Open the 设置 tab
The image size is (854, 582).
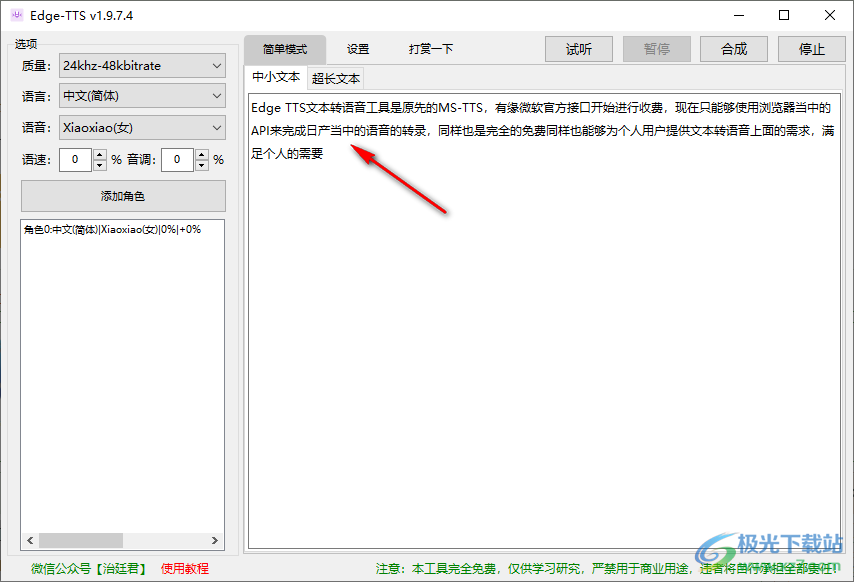tap(358, 50)
